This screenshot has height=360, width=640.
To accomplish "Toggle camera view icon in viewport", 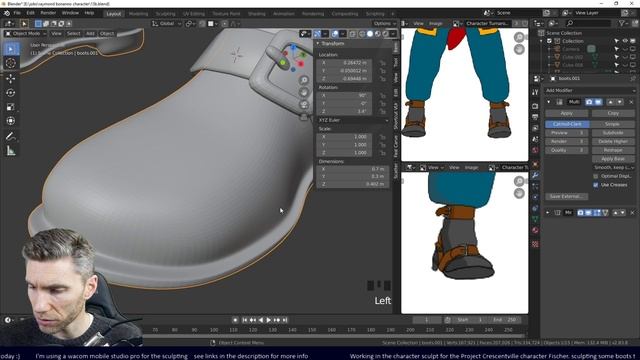I will pyautogui.click(x=304, y=104).
